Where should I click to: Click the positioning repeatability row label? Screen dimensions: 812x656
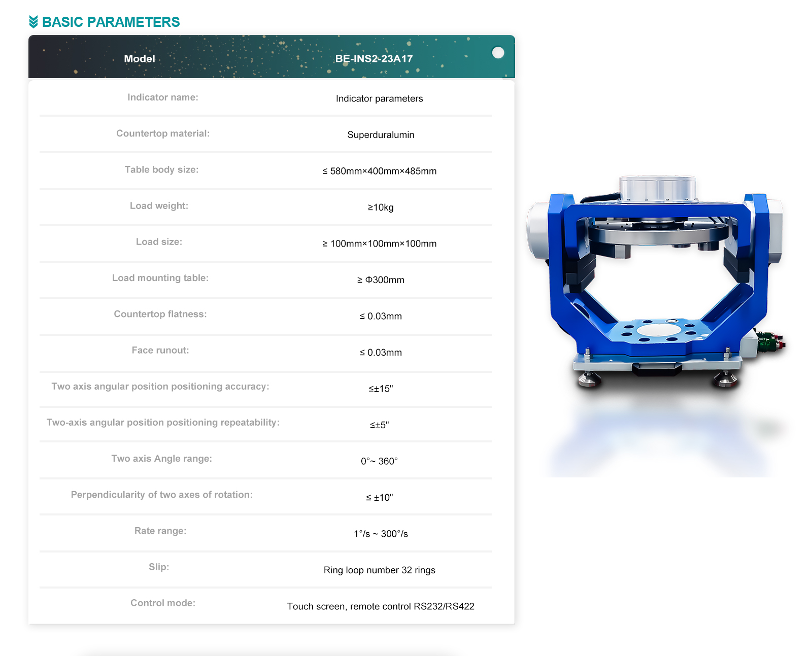163,423
